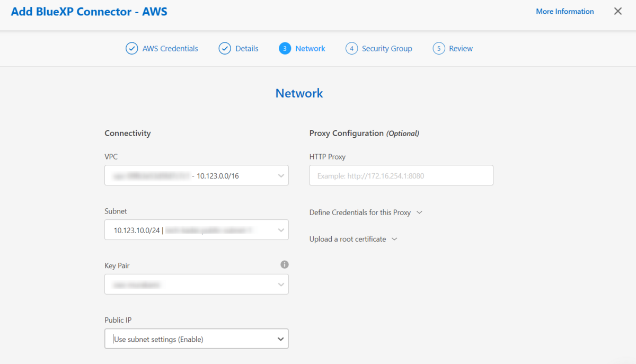This screenshot has height=364, width=636.
Task: Click the Key Pair info icon
Action: (285, 264)
